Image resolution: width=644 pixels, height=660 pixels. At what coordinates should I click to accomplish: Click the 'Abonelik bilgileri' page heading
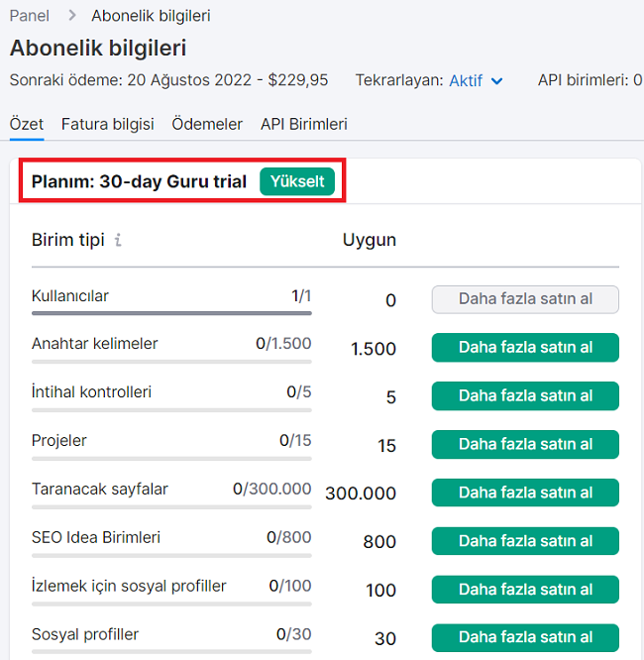[x=98, y=48]
